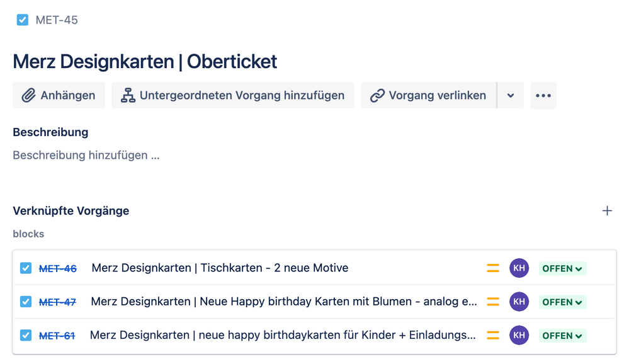Open the OFFEN status dropdown for MET-46

click(562, 268)
